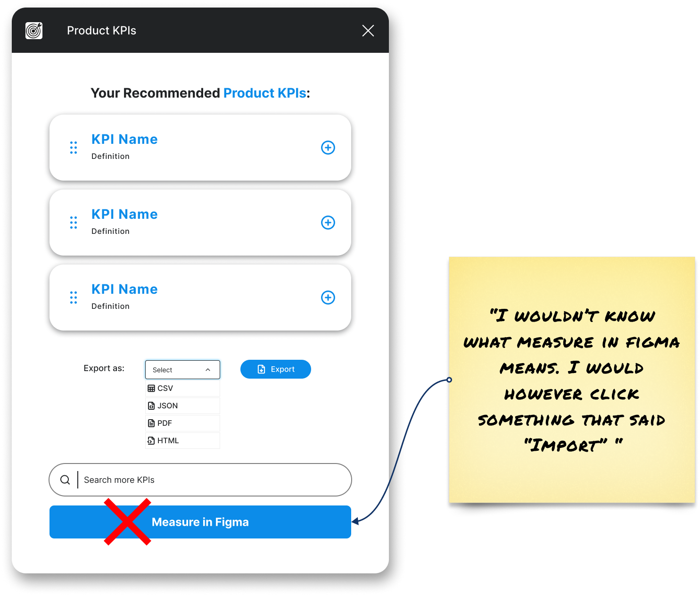Click the Measure in Figma button
This screenshot has height=596, width=700.
click(x=200, y=522)
